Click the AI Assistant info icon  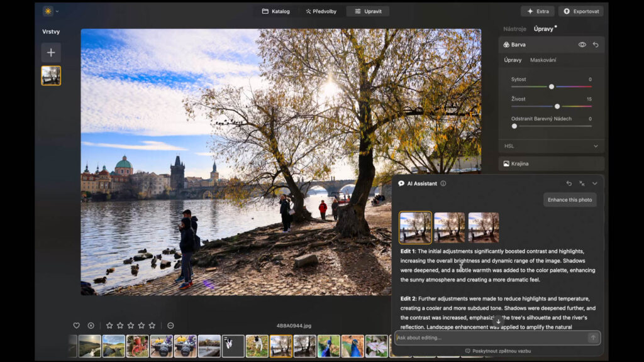443,184
